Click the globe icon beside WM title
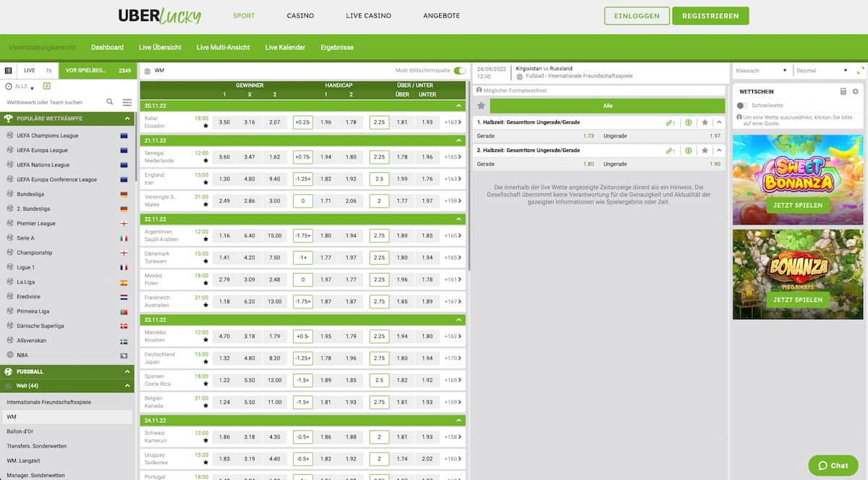The height and width of the screenshot is (480, 868). (148, 71)
